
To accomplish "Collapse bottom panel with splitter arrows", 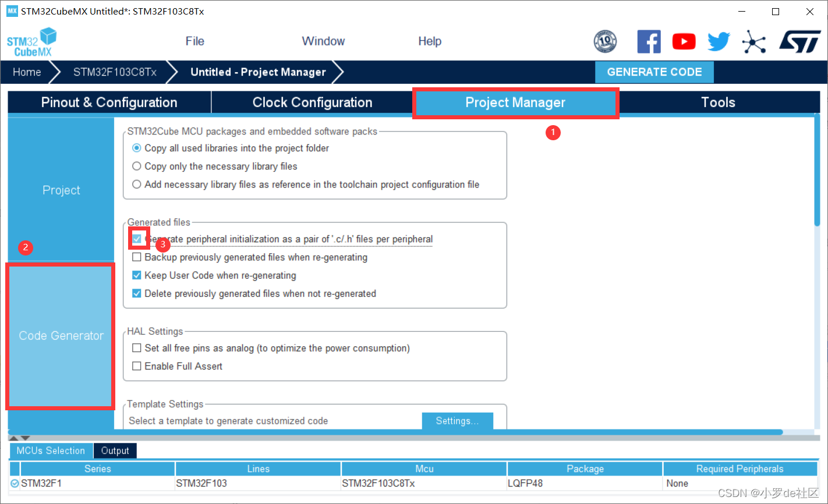I will (19, 438).
